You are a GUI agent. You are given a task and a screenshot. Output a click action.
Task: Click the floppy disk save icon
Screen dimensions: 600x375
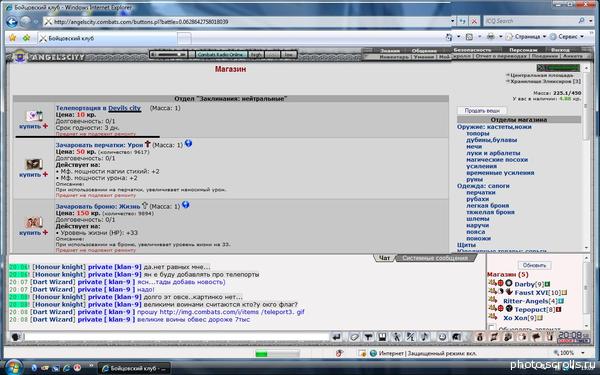point(382,337)
